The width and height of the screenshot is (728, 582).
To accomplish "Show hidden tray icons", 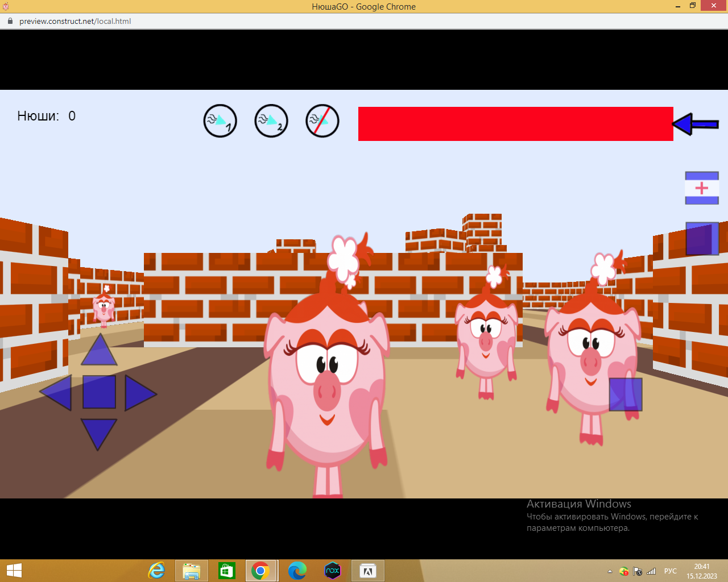I will pyautogui.click(x=610, y=571).
